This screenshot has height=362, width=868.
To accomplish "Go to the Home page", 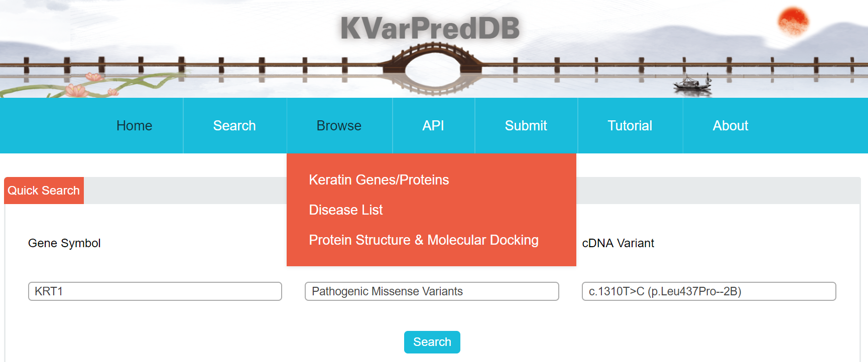I will coord(134,126).
